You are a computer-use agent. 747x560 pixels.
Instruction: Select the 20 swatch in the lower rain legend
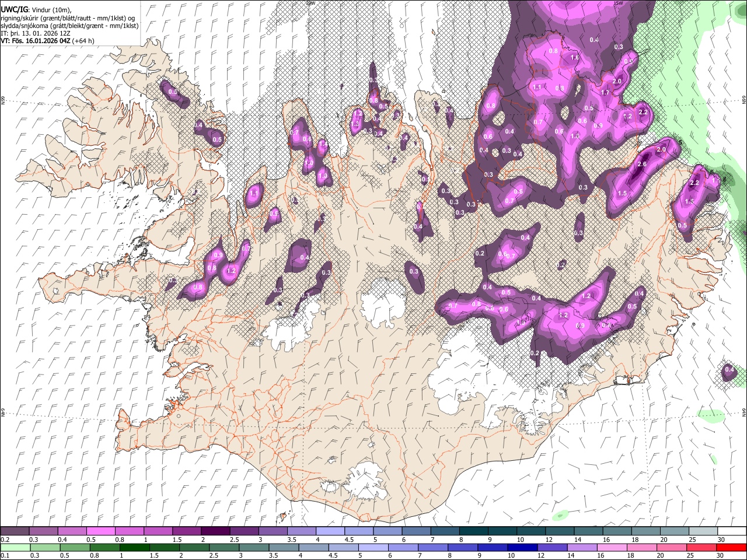(x=671, y=548)
